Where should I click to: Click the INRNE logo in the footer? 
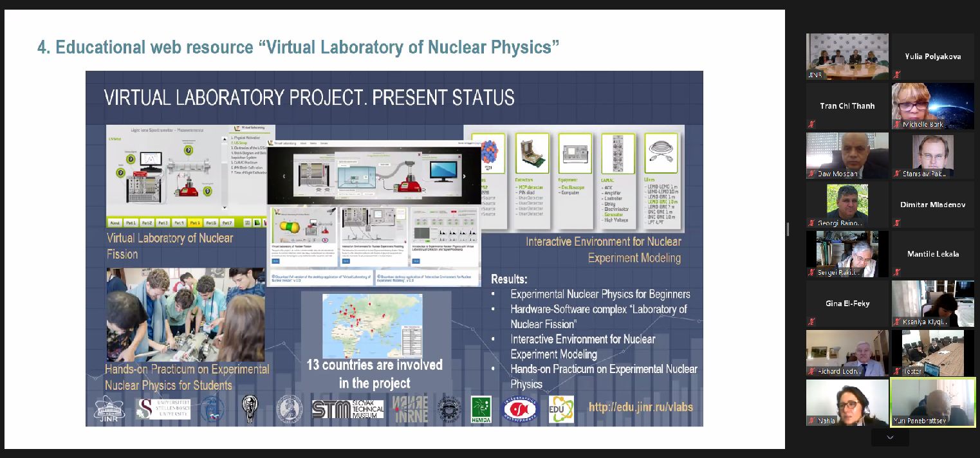point(410,409)
